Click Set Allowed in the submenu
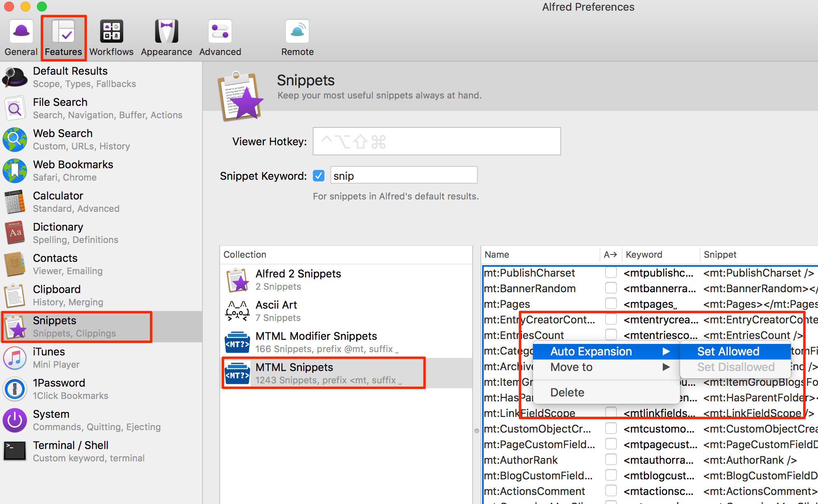Screen dimensions: 818x504 click(x=728, y=351)
